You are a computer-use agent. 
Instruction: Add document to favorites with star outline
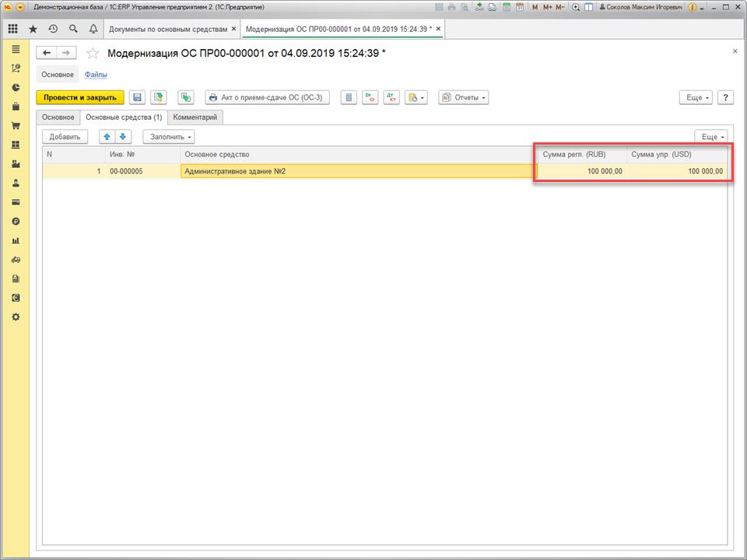[93, 53]
